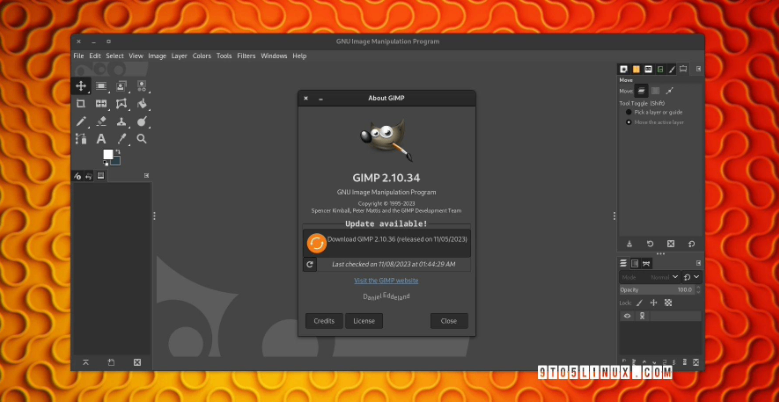The height and width of the screenshot is (402, 779).
Task: Select the Color Picker tool
Action: [121, 139]
